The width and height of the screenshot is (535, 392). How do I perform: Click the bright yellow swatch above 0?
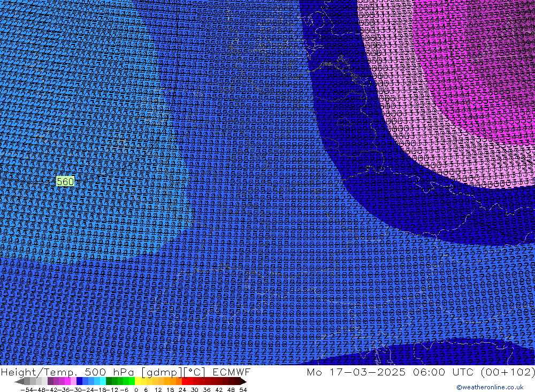pos(138,381)
